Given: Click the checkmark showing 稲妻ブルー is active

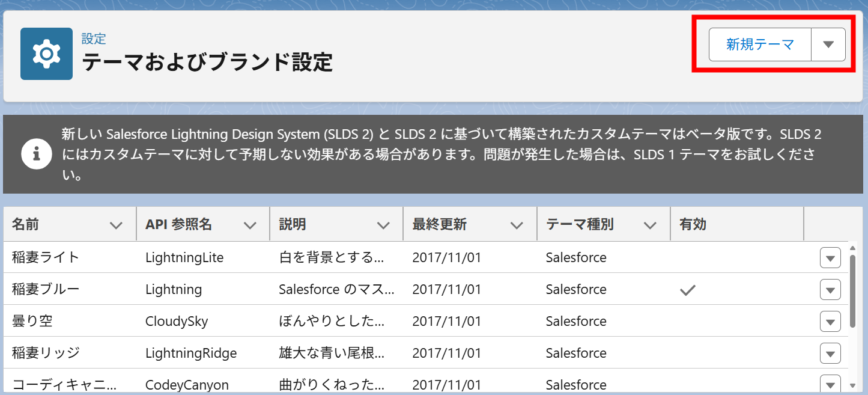Looking at the screenshot, I should click(x=687, y=289).
